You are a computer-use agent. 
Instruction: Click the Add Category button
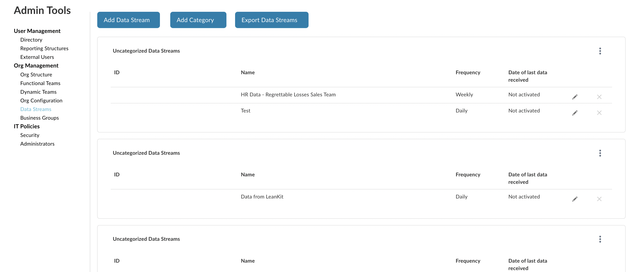coord(198,20)
